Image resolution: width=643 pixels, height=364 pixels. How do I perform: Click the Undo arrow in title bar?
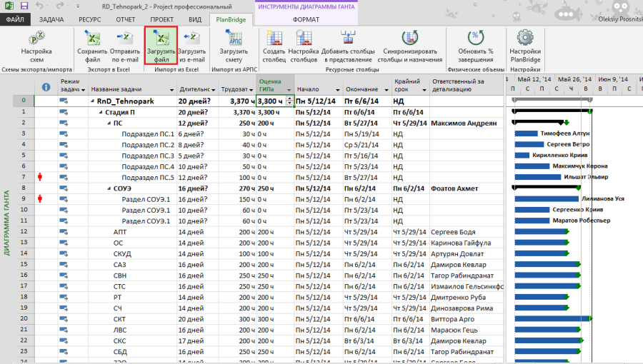click(39, 6)
